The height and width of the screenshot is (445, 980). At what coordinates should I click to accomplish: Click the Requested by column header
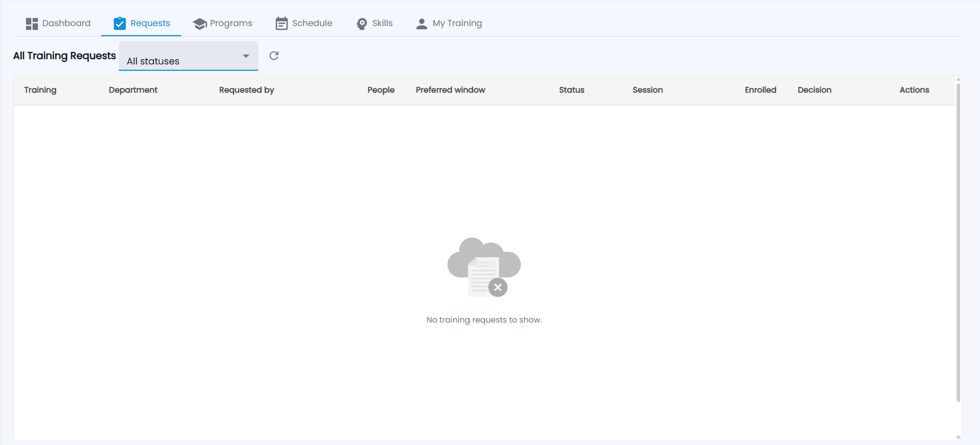247,90
